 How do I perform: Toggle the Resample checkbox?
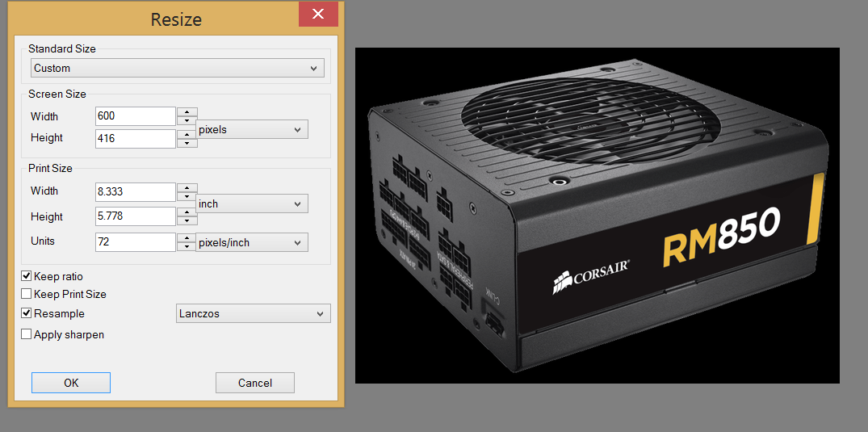[x=26, y=313]
